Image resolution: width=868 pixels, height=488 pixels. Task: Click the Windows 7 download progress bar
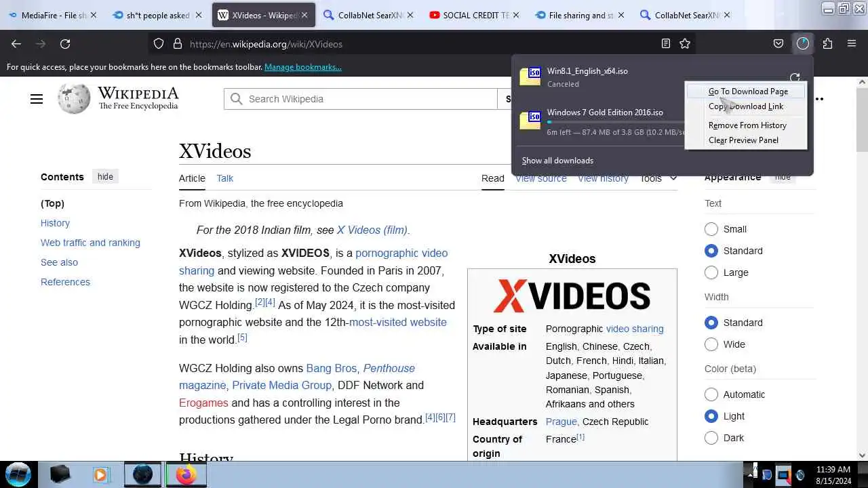616,122
